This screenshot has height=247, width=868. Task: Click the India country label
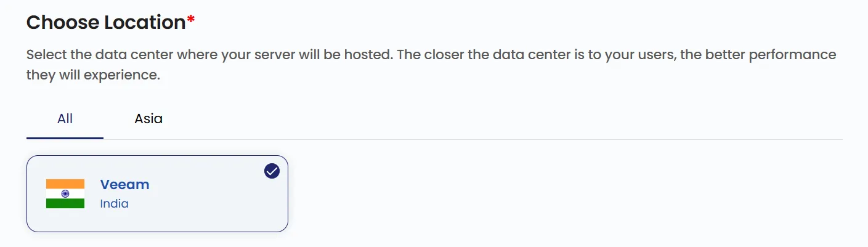coord(114,203)
